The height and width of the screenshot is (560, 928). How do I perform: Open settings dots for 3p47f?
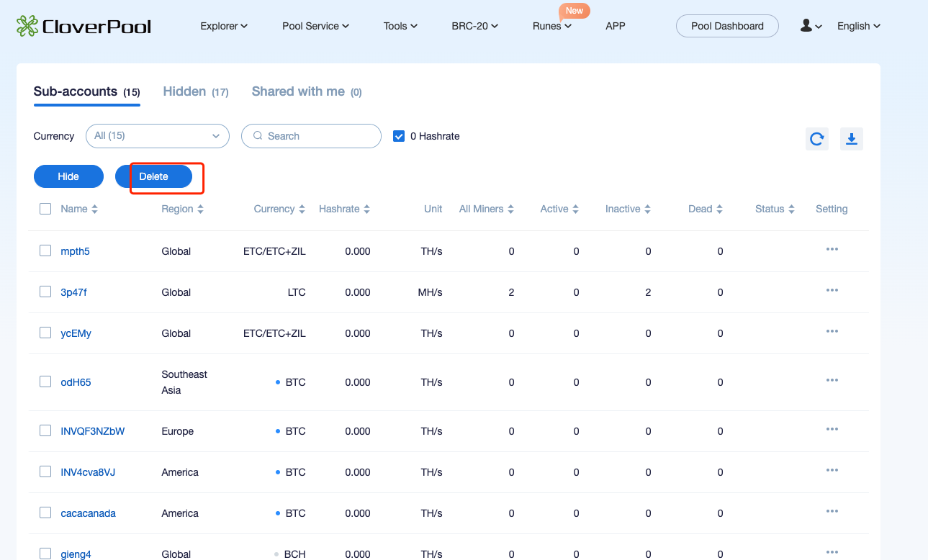click(x=832, y=290)
